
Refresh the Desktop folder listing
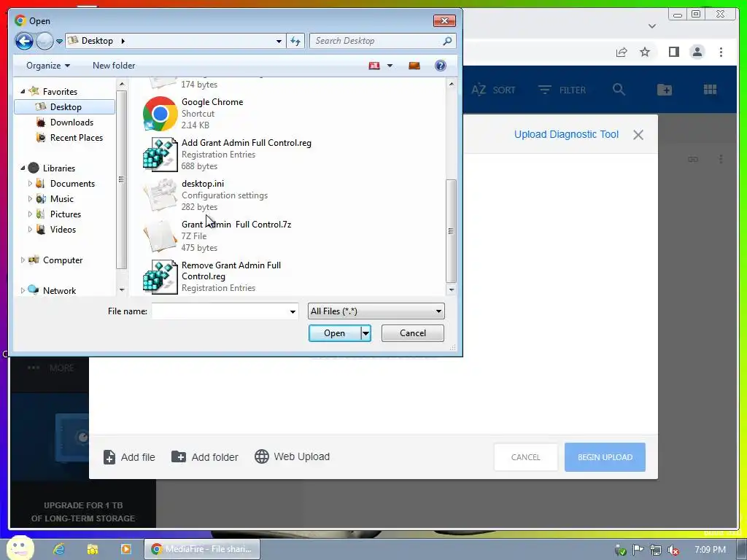click(x=295, y=42)
